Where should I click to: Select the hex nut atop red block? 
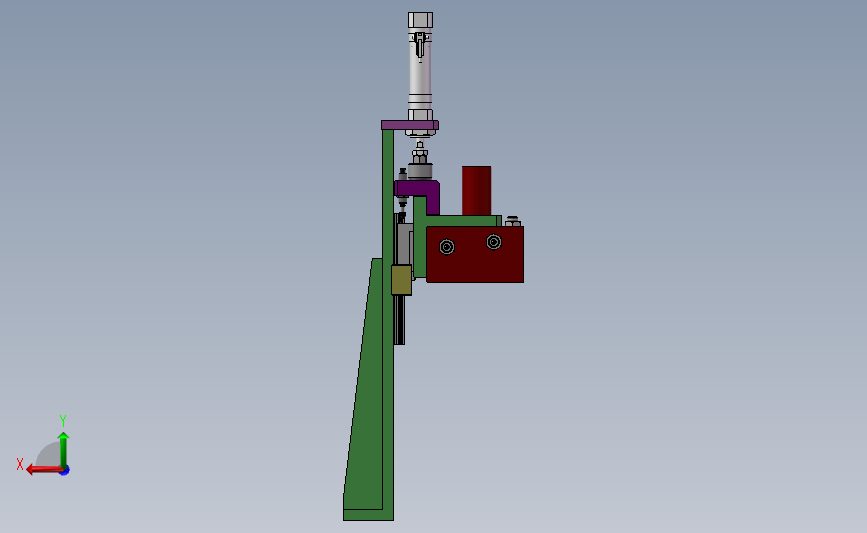tap(513, 221)
